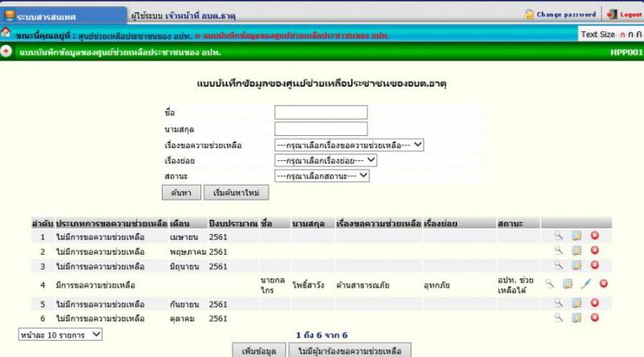
Task: Click the ค้นหา search button
Action: pos(181,192)
